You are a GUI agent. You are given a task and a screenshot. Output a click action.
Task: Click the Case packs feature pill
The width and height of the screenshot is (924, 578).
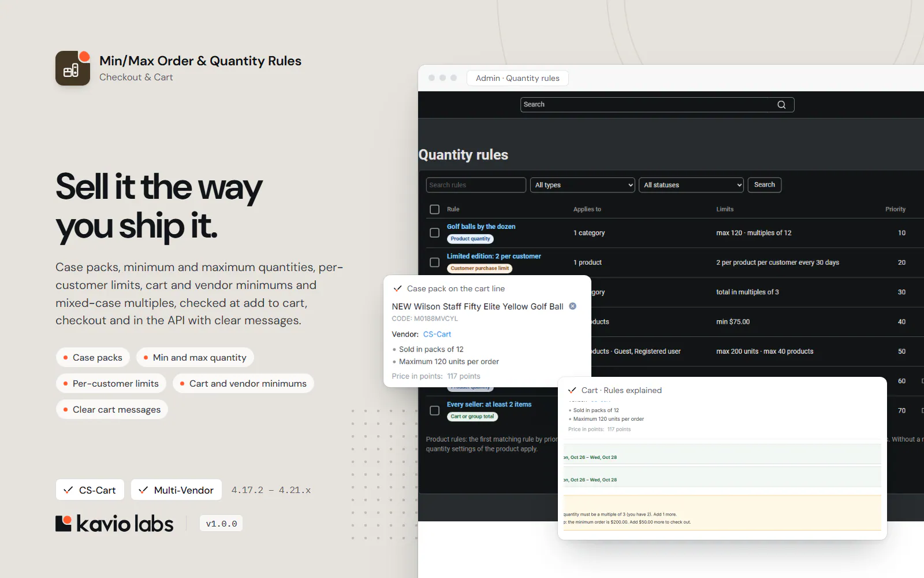(93, 358)
